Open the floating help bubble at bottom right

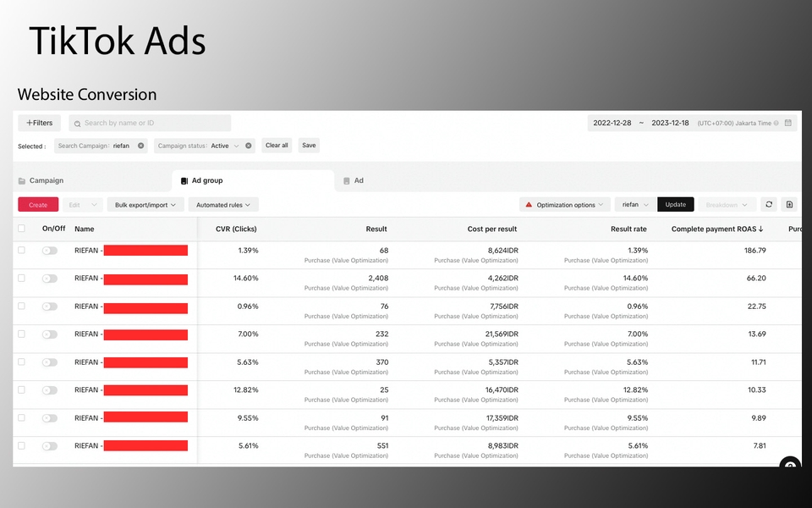(x=789, y=467)
